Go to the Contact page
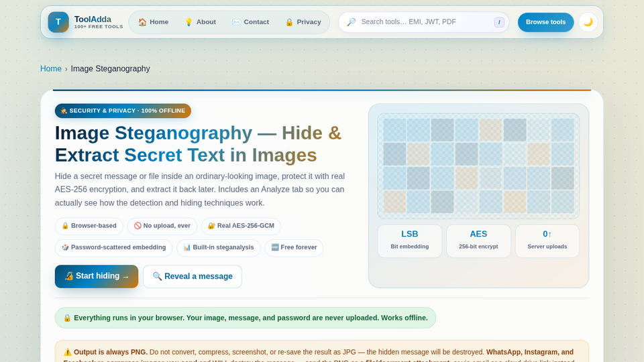 tap(250, 22)
